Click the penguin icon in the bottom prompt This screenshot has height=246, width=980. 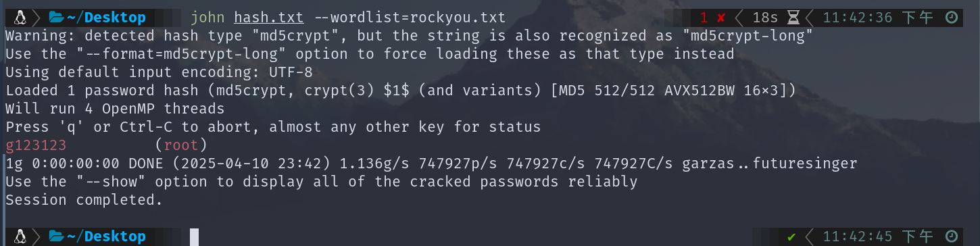click(20, 237)
